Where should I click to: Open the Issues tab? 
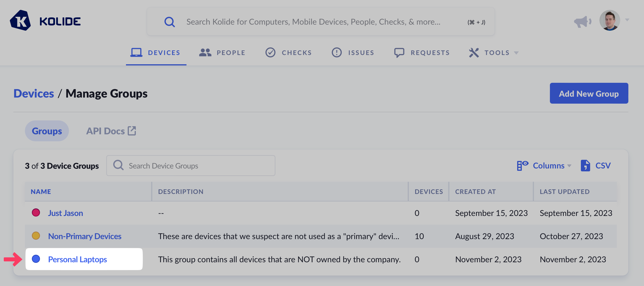pos(353,53)
